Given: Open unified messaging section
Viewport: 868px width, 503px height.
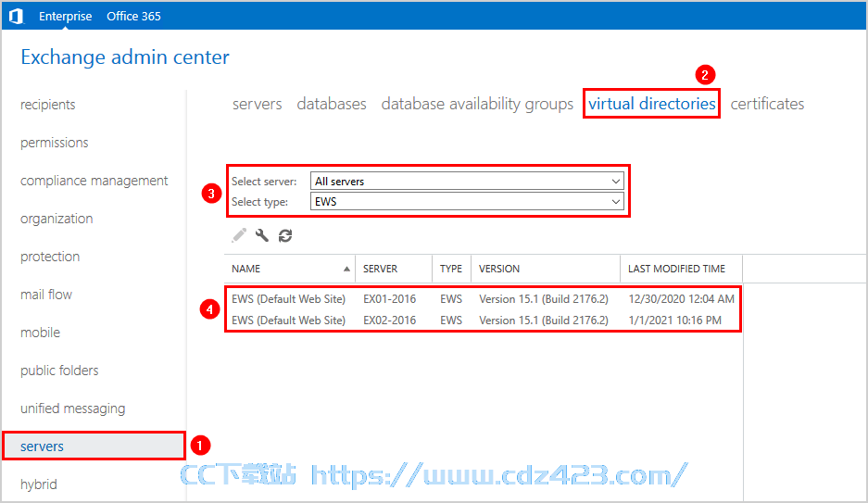Looking at the screenshot, I should point(72,409).
